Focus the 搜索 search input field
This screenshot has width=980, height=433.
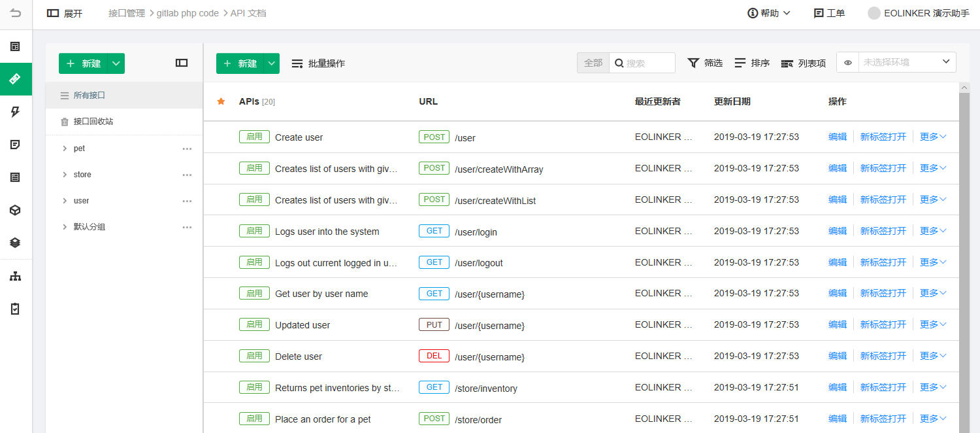click(x=642, y=63)
